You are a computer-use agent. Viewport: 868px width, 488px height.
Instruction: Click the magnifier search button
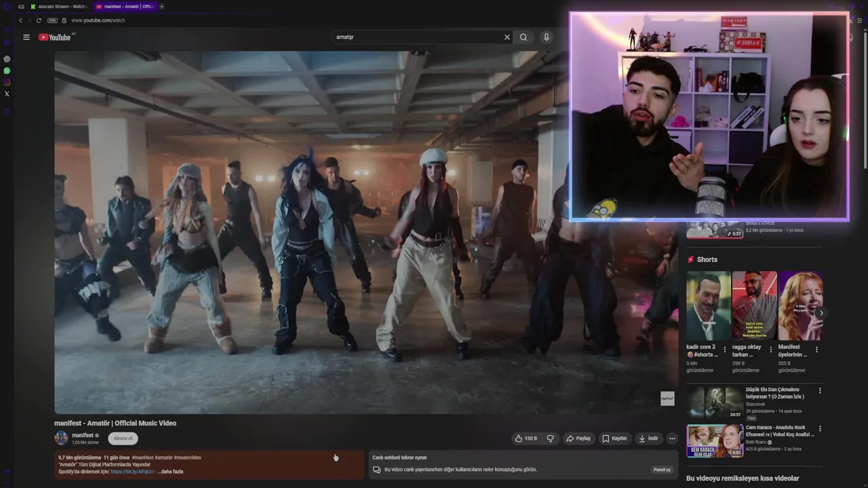pyautogui.click(x=524, y=37)
